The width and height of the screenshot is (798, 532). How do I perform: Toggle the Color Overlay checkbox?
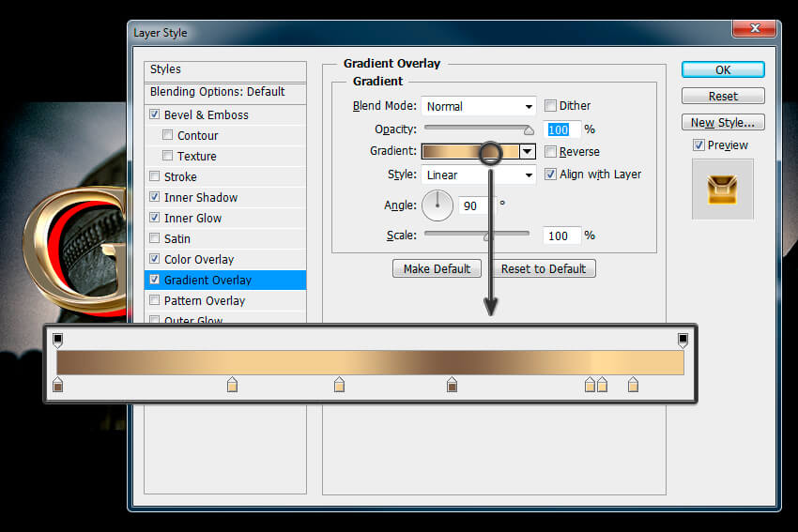point(155,258)
